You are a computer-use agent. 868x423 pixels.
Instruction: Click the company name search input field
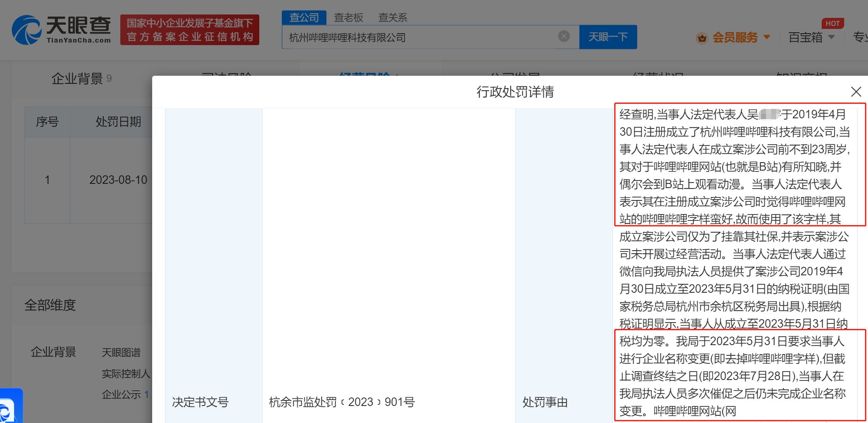pos(421,37)
